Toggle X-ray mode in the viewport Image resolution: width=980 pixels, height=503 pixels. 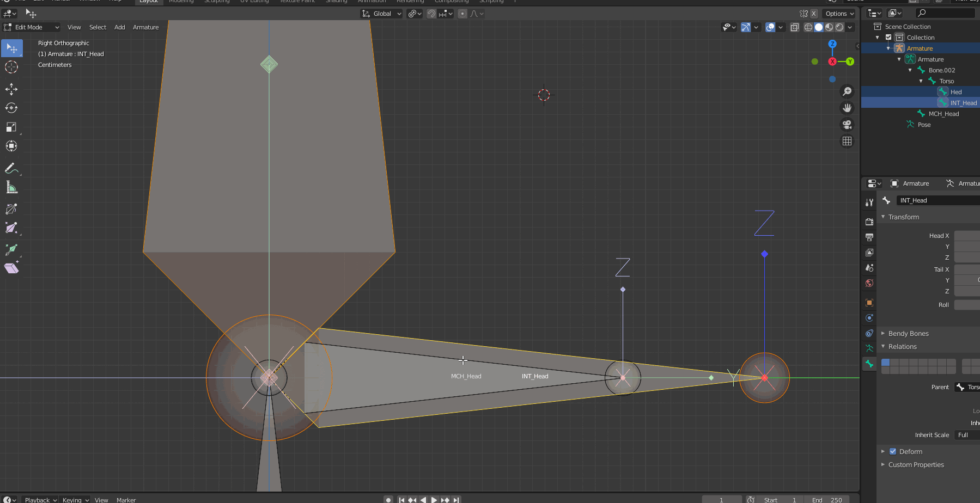794,27
